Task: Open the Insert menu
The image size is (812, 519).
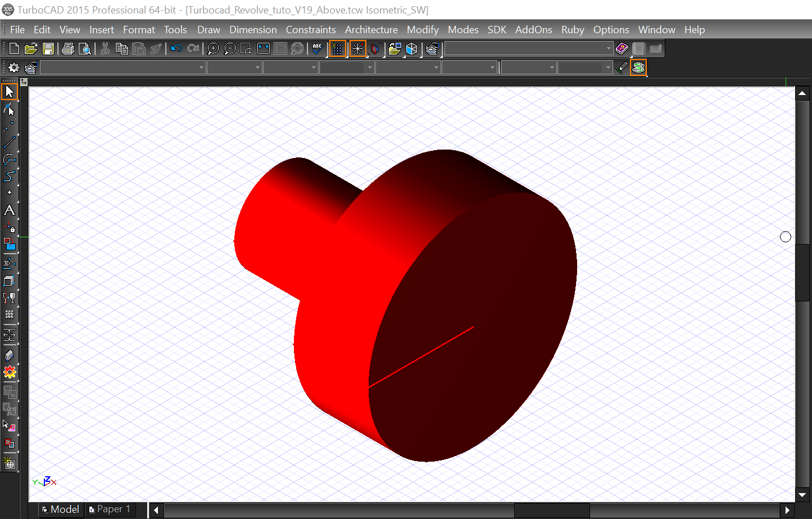Action: [102, 30]
